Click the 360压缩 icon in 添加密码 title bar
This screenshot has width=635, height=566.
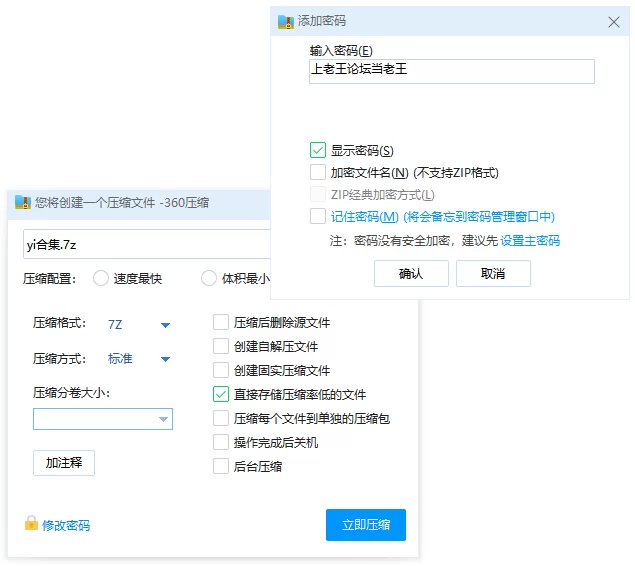tap(286, 21)
